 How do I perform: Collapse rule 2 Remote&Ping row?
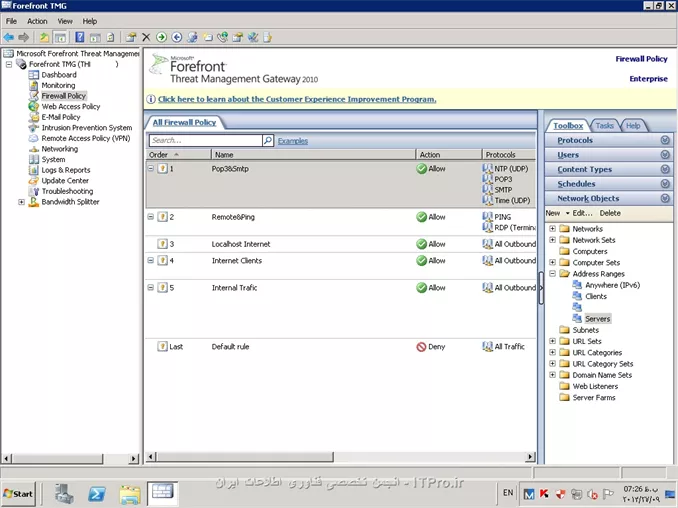pos(150,217)
